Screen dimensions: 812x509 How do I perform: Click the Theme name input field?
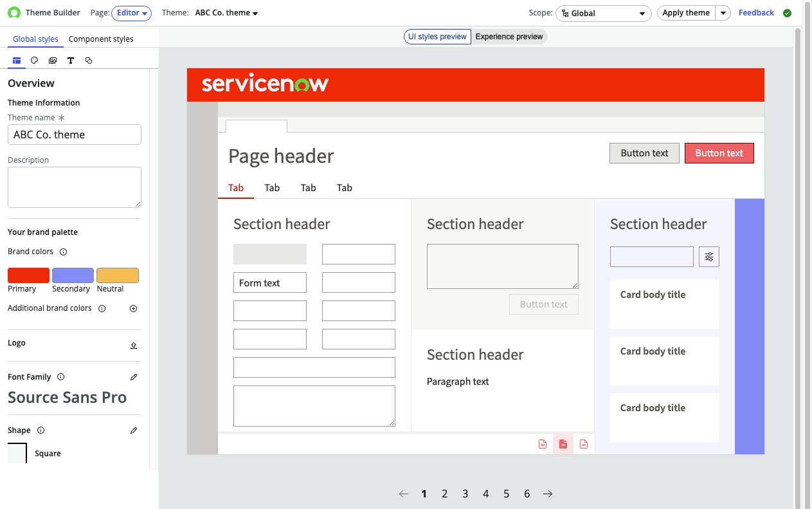tap(75, 134)
